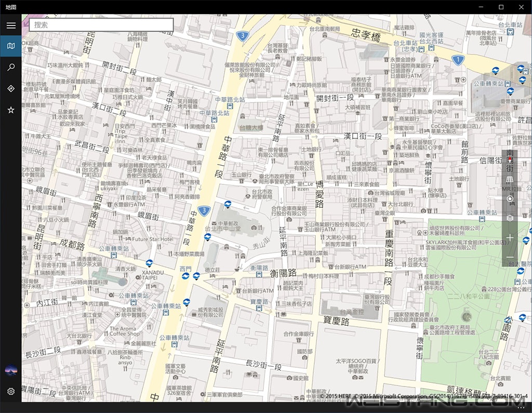Image resolution: width=532 pixels, height=413 pixels.
Task: Open the Search pane magnifier icon
Action: 11,68
